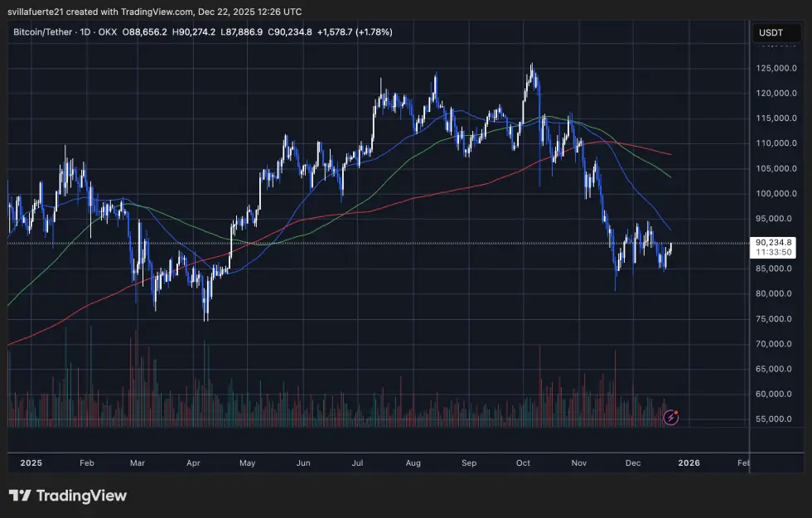Click the TradingView logo in bottom left
This screenshot has width=812, height=518.
coord(69,496)
